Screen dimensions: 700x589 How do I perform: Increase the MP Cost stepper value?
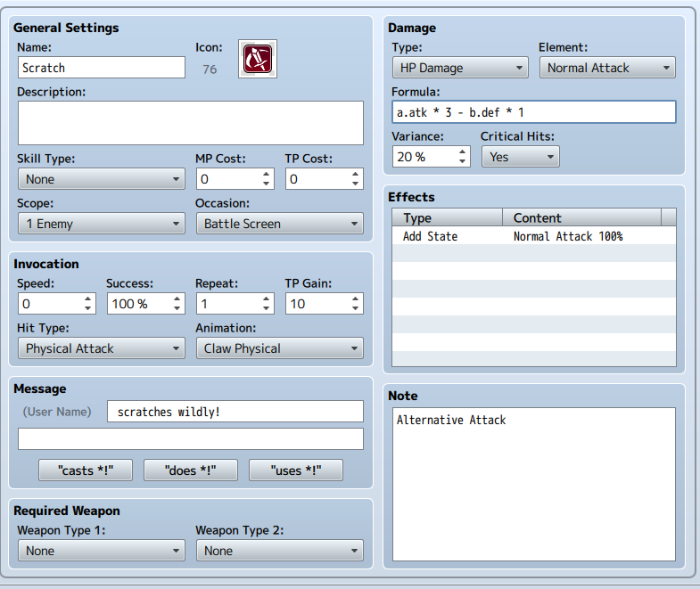(267, 174)
